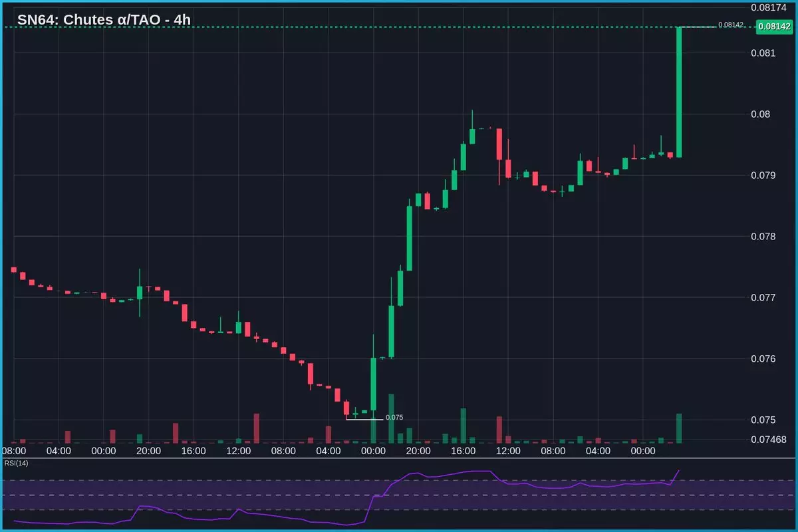The width and height of the screenshot is (798, 532).
Task: Click the tallest green volume bar
Action: pos(392,419)
